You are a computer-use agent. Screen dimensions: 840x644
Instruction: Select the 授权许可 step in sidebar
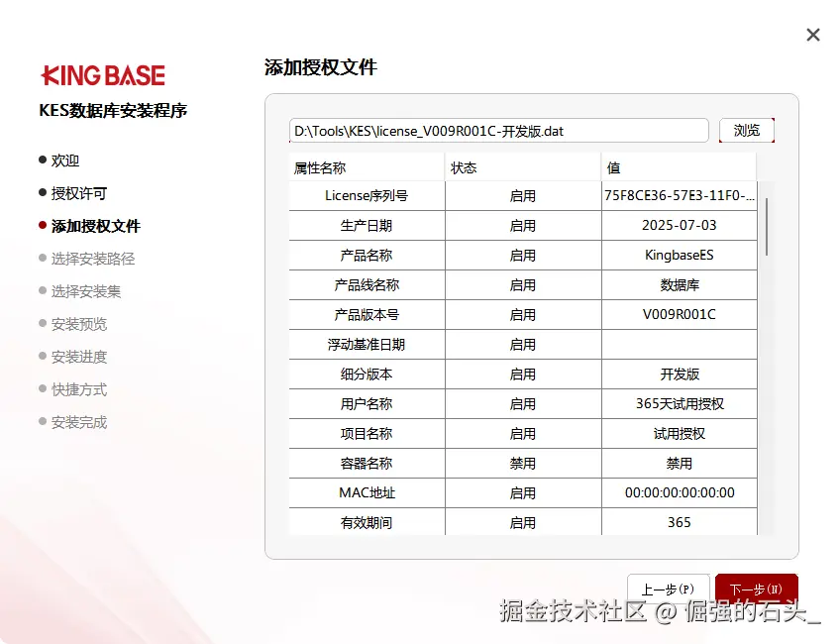pos(73,193)
